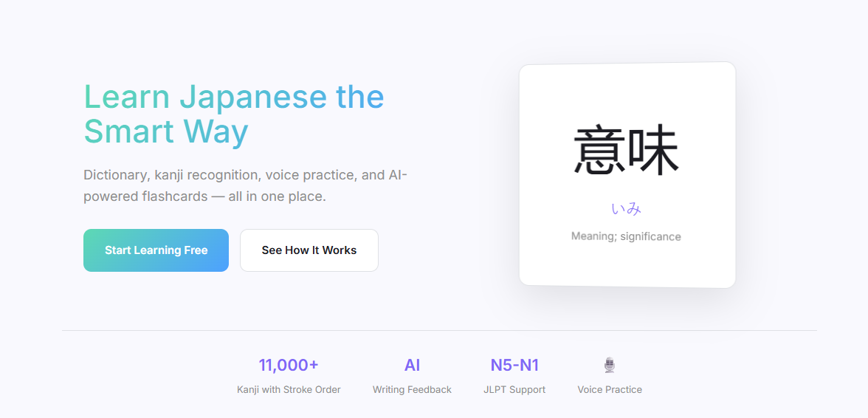Click the いみ reading on the flashcard

coord(627,209)
